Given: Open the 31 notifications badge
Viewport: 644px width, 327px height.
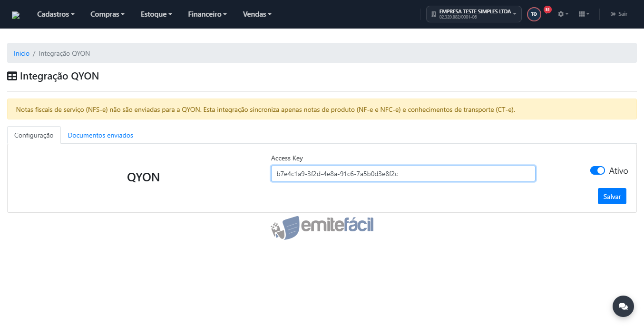Looking at the screenshot, I should tap(547, 10).
